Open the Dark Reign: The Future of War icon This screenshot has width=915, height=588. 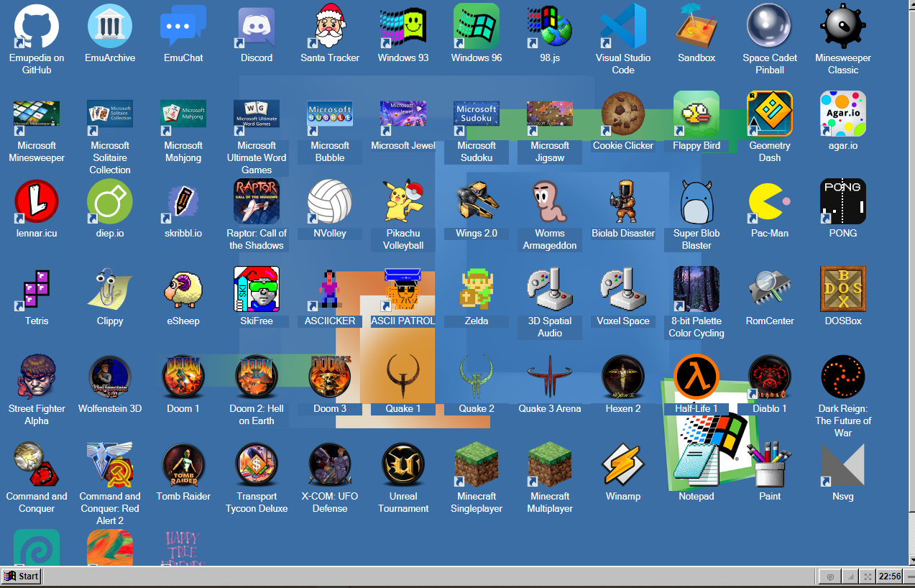(x=843, y=377)
